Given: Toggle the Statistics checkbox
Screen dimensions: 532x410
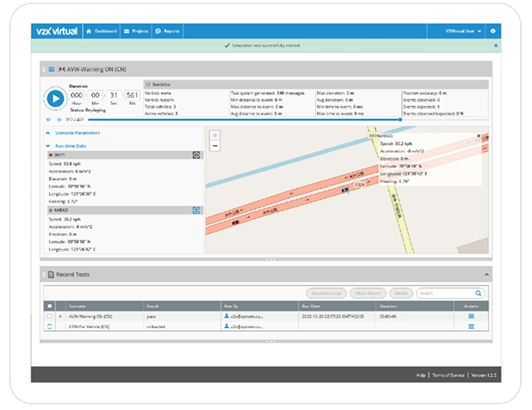Looking at the screenshot, I should click(x=147, y=84).
